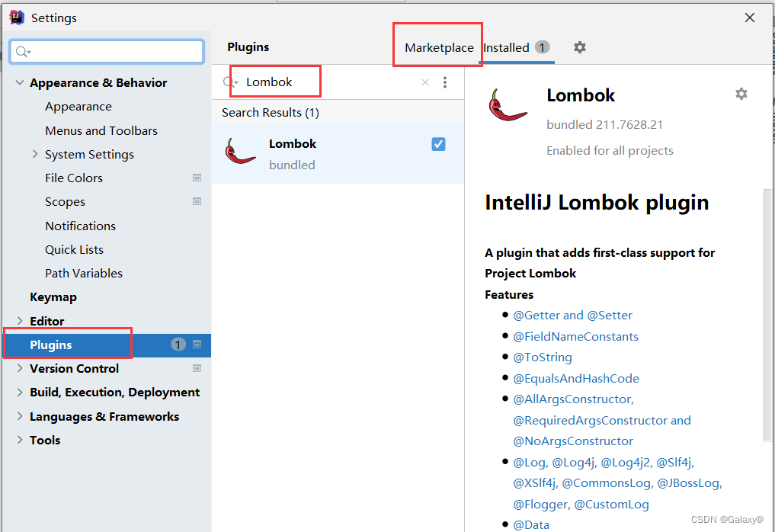
Task: Open the @ToString link
Action: click(543, 357)
